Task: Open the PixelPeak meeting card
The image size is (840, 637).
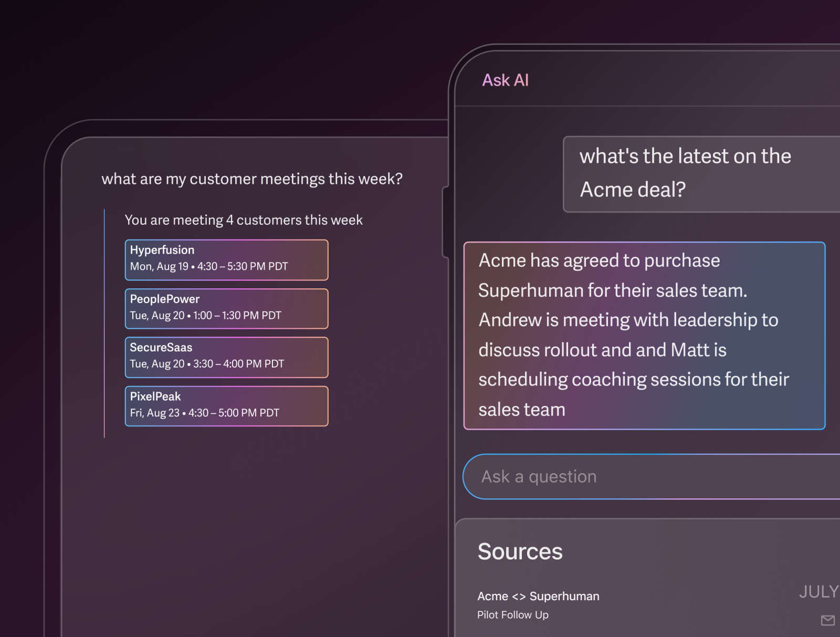Action: tap(226, 406)
